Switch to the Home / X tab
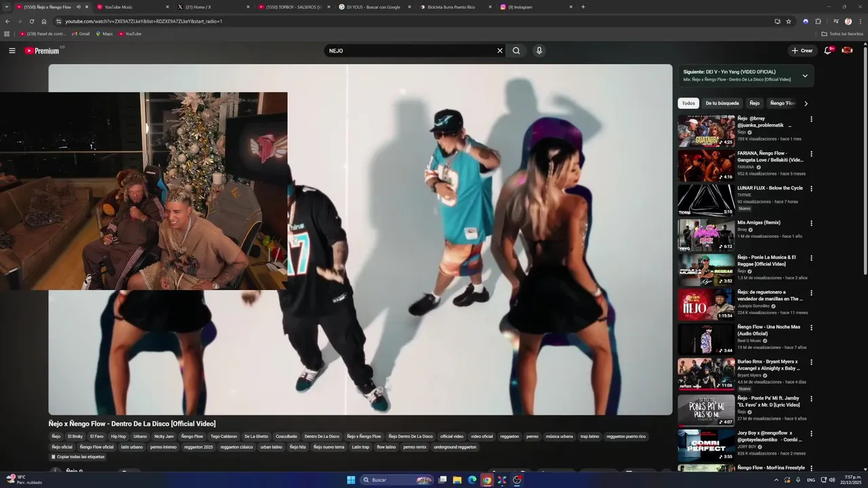The height and width of the screenshot is (488, 868). click(213, 7)
